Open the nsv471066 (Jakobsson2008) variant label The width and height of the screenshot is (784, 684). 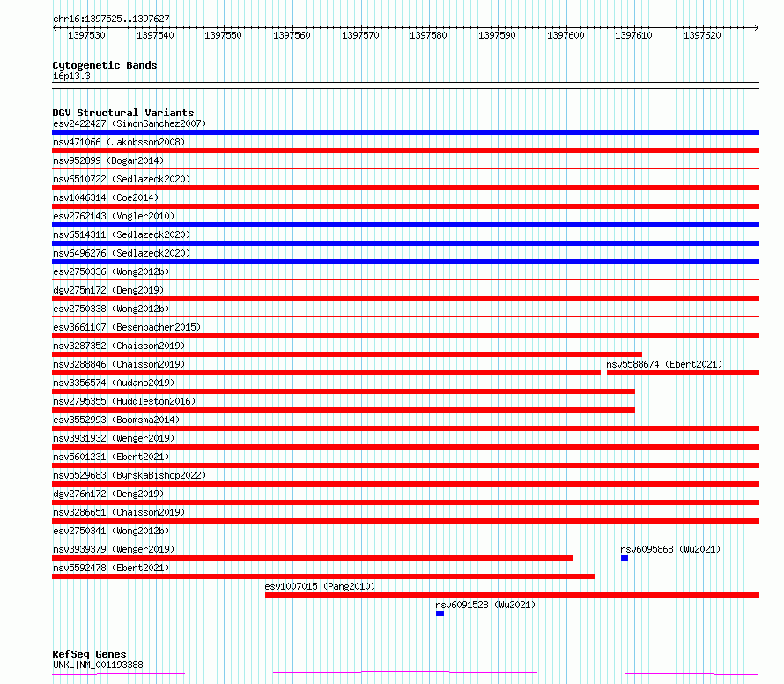pos(119,142)
